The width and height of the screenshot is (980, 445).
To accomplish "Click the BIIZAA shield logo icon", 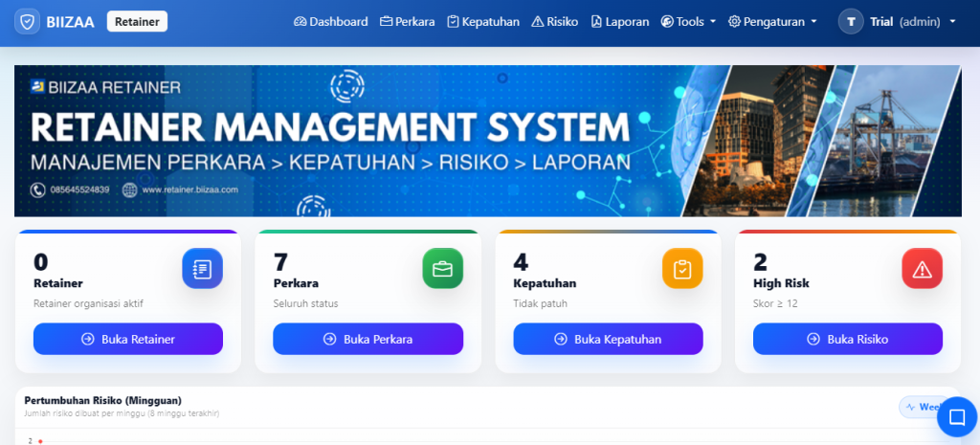I will (x=29, y=22).
